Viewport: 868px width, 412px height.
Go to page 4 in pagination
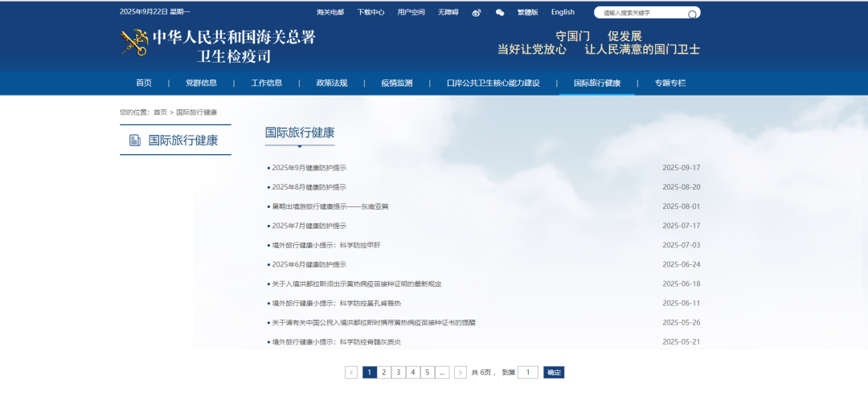413,373
